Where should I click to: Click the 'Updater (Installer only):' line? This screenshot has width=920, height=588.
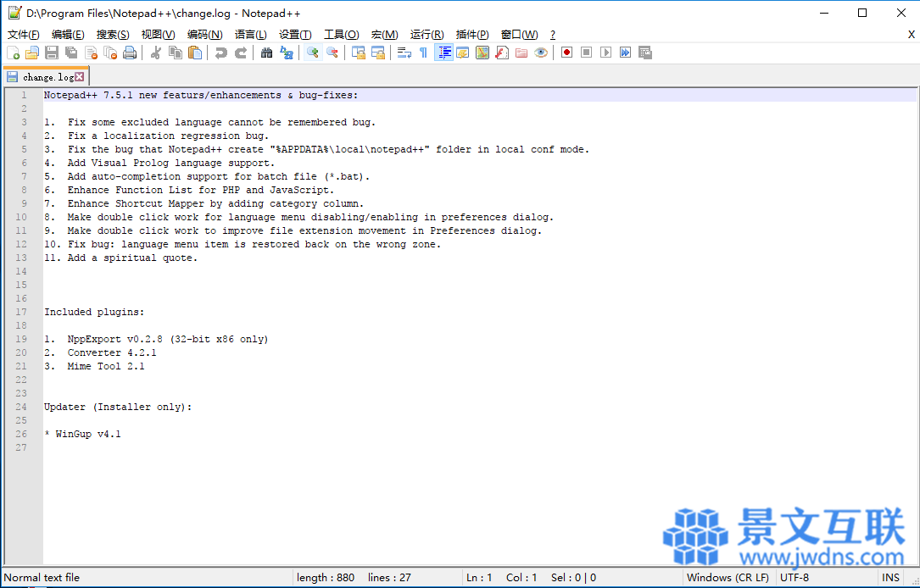(118, 407)
